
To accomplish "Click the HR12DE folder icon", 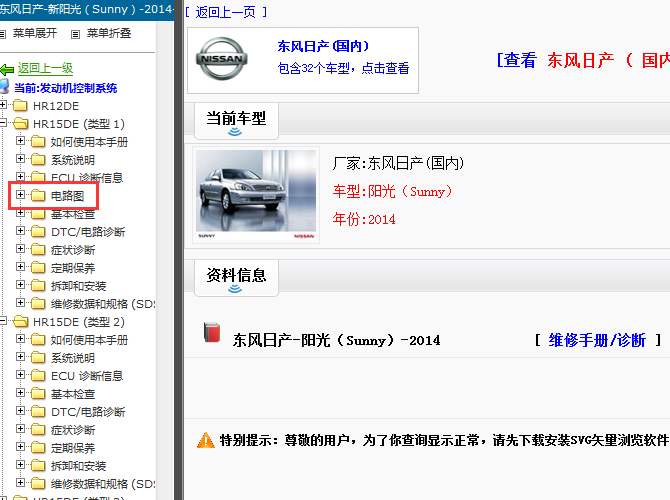I will 20,105.
